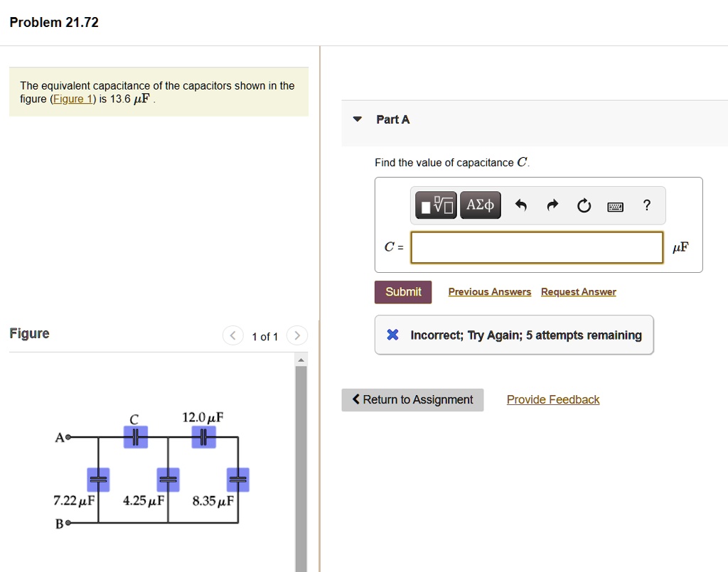Open Previous Answers
The width and height of the screenshot is (728, 572).
click(489, 291)
